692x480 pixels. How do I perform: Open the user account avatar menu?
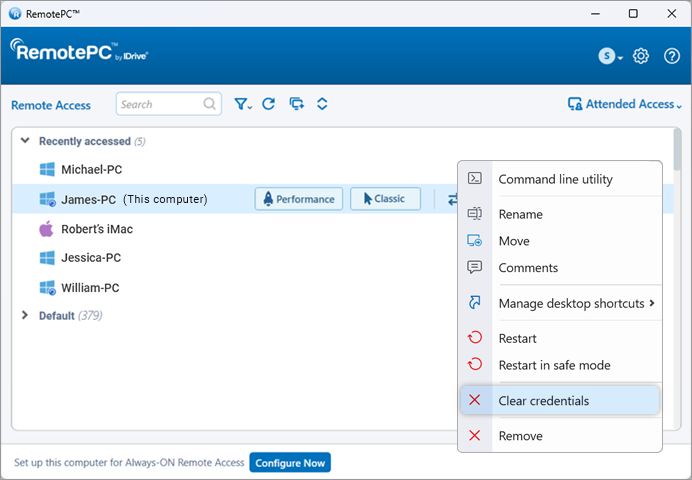(x=609, y=56)
